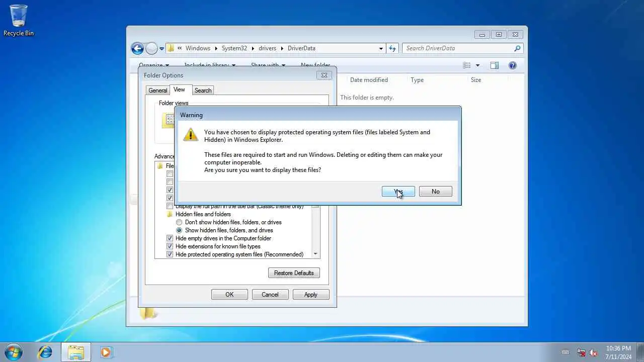Screen dimensions: 644x362
Task: Select the drivers breadcrumb segment
Action: (267, 48)
